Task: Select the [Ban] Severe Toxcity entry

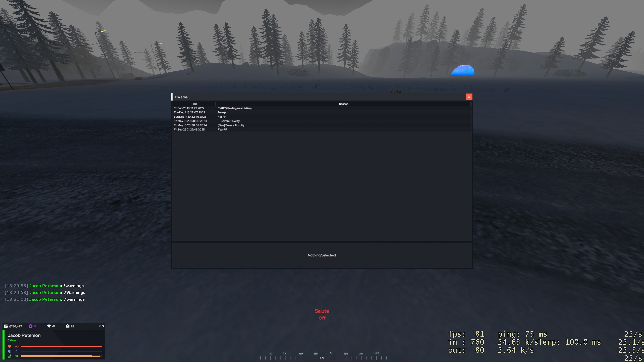Action: [x=231, y=125]
